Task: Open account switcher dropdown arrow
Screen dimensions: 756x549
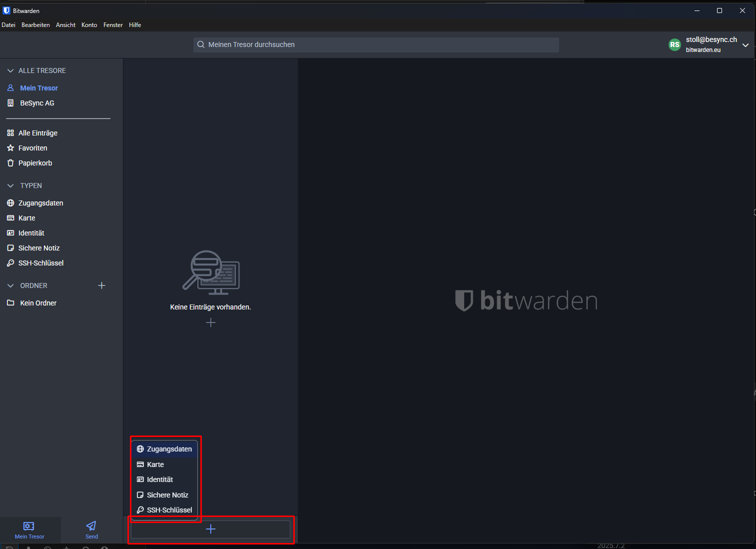Action: (745, 45)
